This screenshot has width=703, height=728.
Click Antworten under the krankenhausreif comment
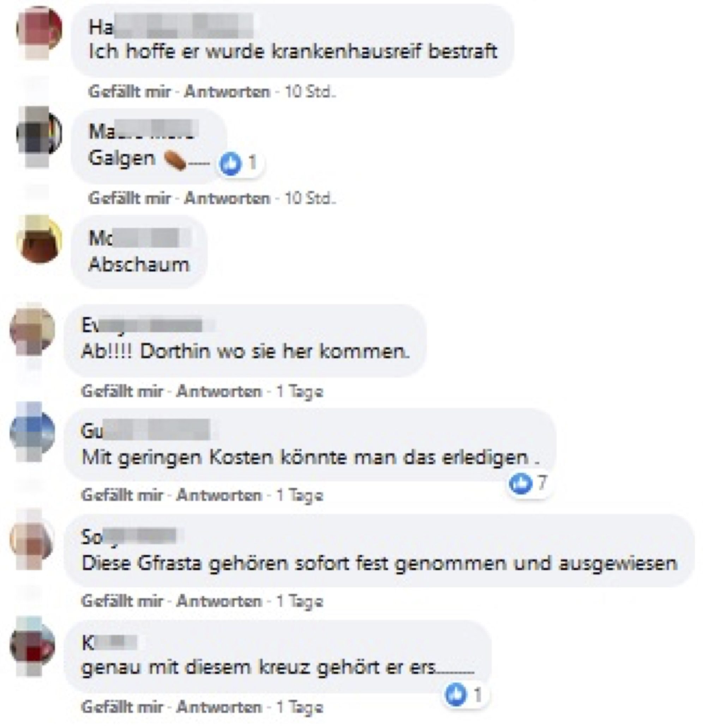point(227,92)
